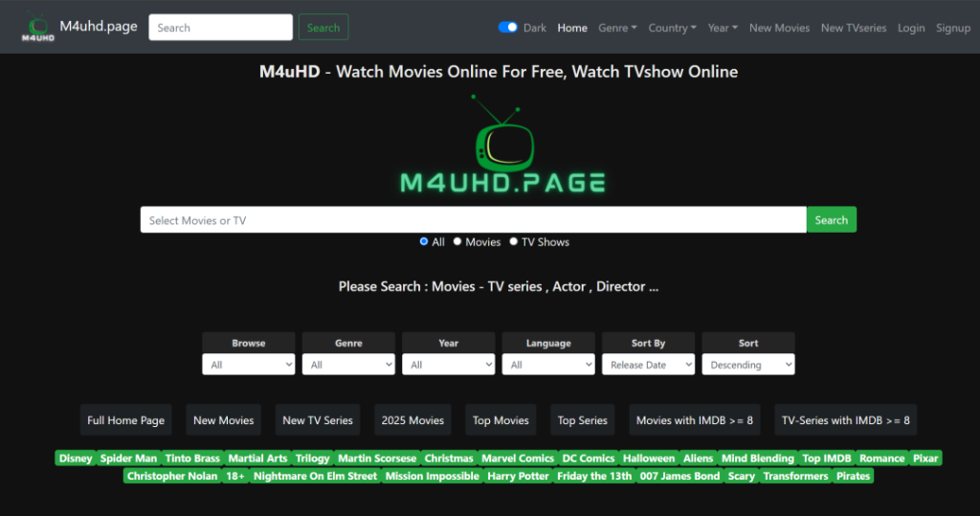
Task: Select the Spider Man tag
Action: (128, 459)
